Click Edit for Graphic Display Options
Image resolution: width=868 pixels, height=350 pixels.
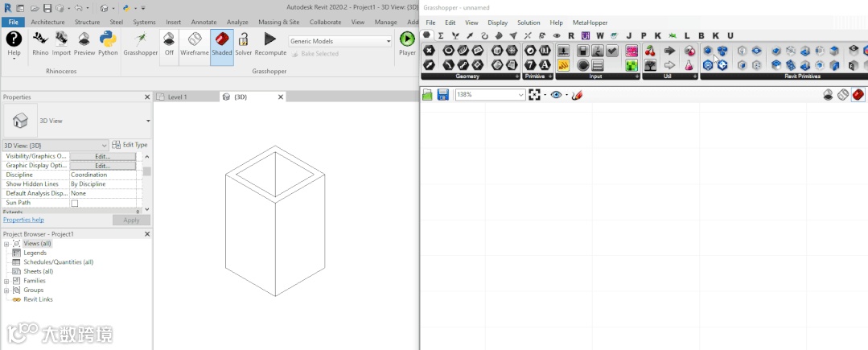pos(102,166)
